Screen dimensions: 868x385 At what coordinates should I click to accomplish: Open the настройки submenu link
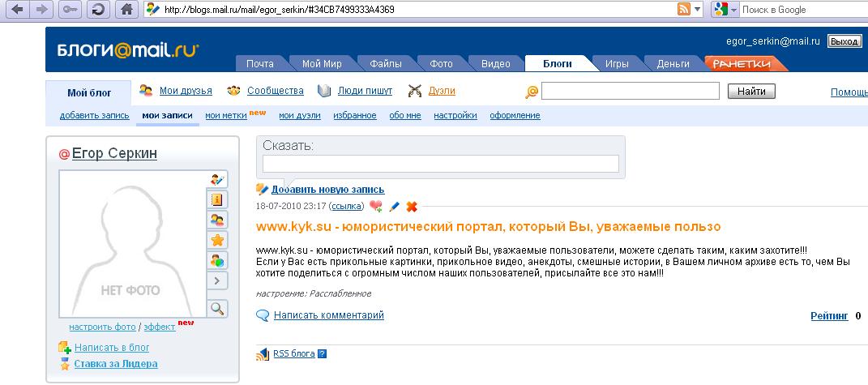455,115
